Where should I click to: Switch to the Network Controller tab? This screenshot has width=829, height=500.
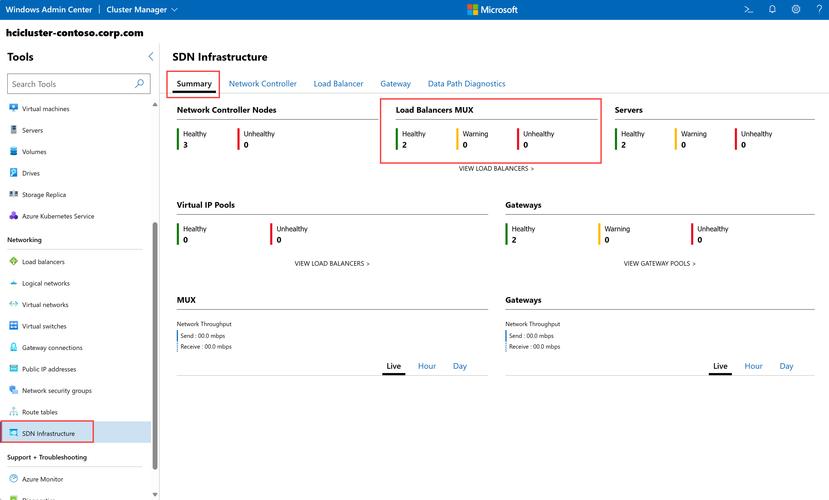pos(262,84)
